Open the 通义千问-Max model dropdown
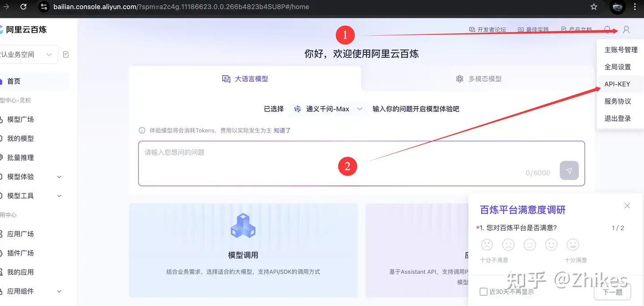Image resolution: width=644 pixels, height=306 pixels. point(328,109)
